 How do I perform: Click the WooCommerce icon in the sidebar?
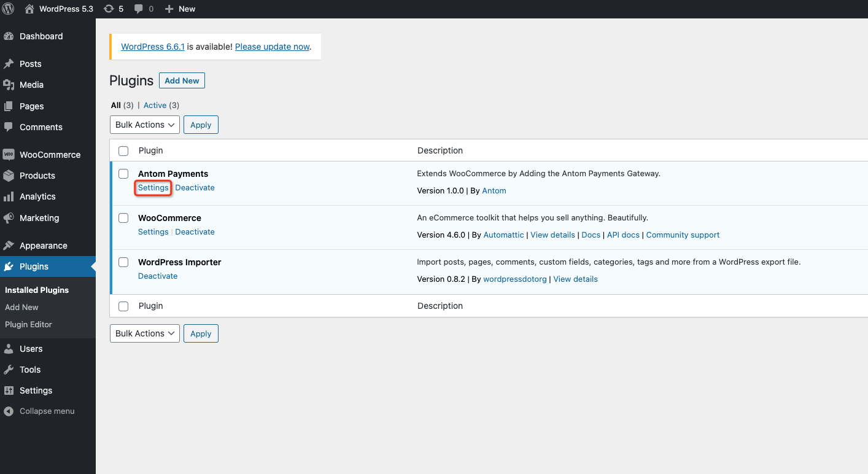click(9, 155)
